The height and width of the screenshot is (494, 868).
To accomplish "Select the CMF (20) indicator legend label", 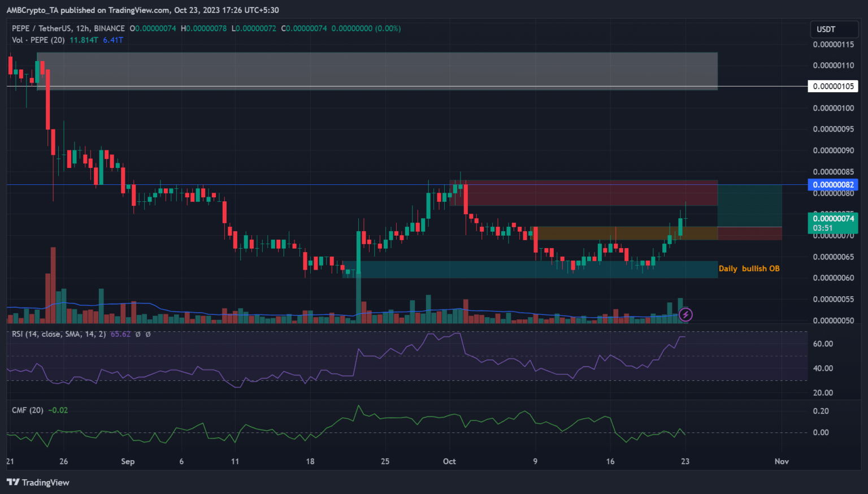I will (28, 410).
